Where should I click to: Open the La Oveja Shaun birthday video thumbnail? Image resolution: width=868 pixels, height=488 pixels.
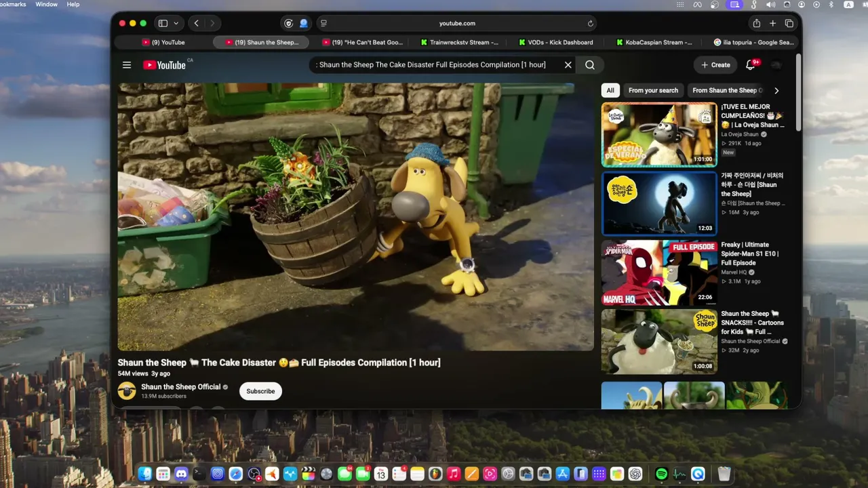659,134
